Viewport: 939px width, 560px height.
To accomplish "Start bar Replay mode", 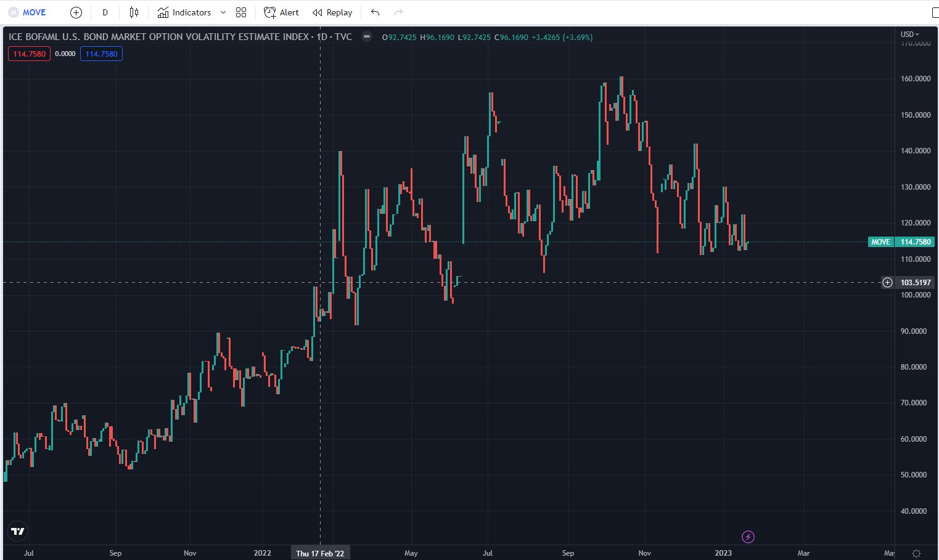I will [x=332, y=12].
